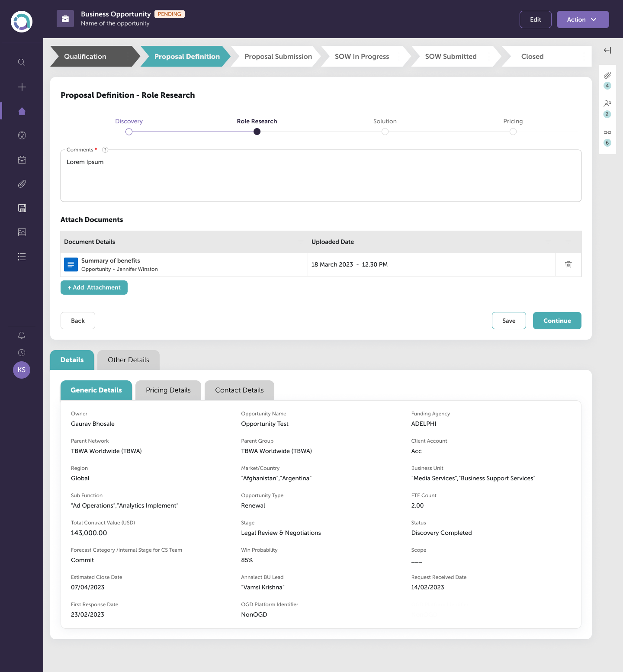Open the home icon in the sidebar
This screenshot has height=672, width=623.
coord(22,111)
